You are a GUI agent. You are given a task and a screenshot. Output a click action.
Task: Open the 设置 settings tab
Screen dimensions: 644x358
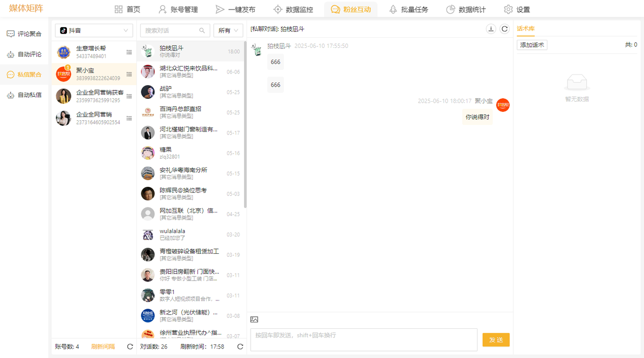pos(517,9)
